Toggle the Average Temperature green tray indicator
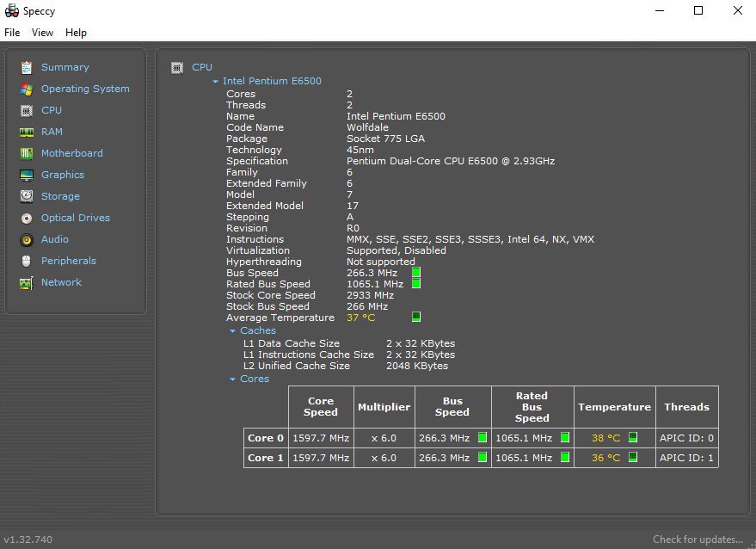756x549 pixels. (416, 317)
